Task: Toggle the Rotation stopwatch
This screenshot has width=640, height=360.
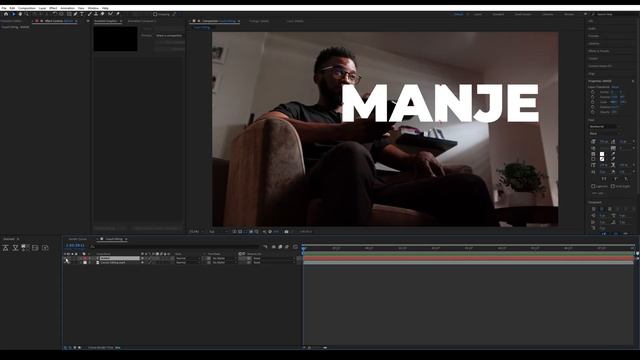Action: tap(593, 107)
